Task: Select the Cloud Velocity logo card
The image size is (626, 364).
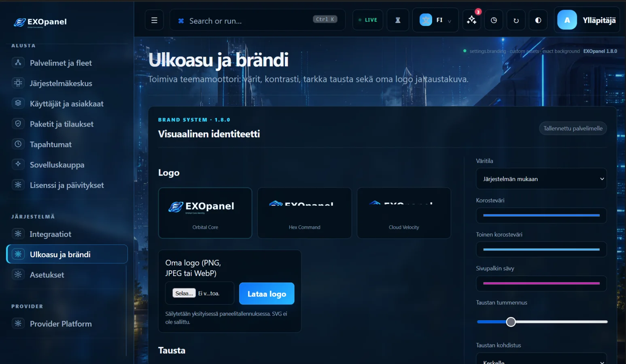Action: (404, 213)
